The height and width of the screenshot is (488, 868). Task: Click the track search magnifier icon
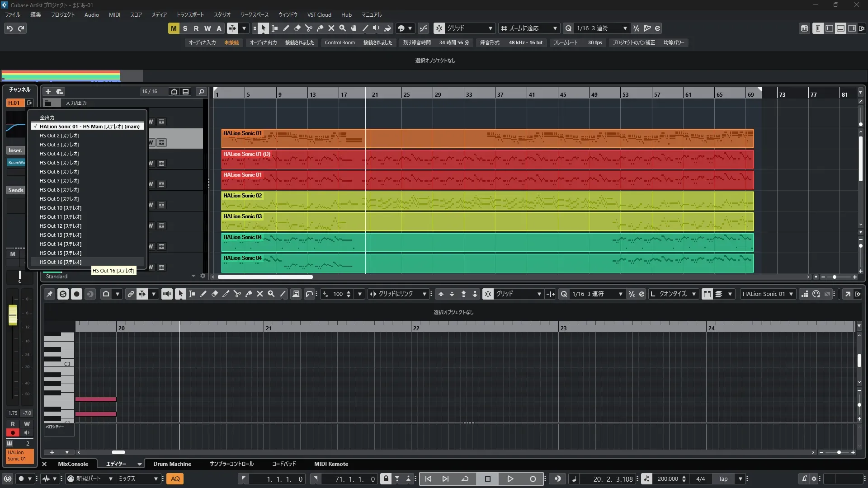coord(202,91)
